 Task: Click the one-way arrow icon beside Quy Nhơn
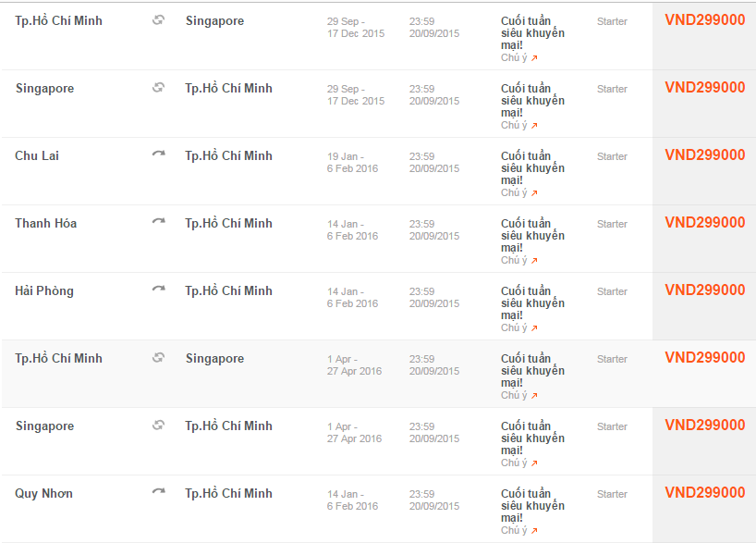[x=158, y=492]
